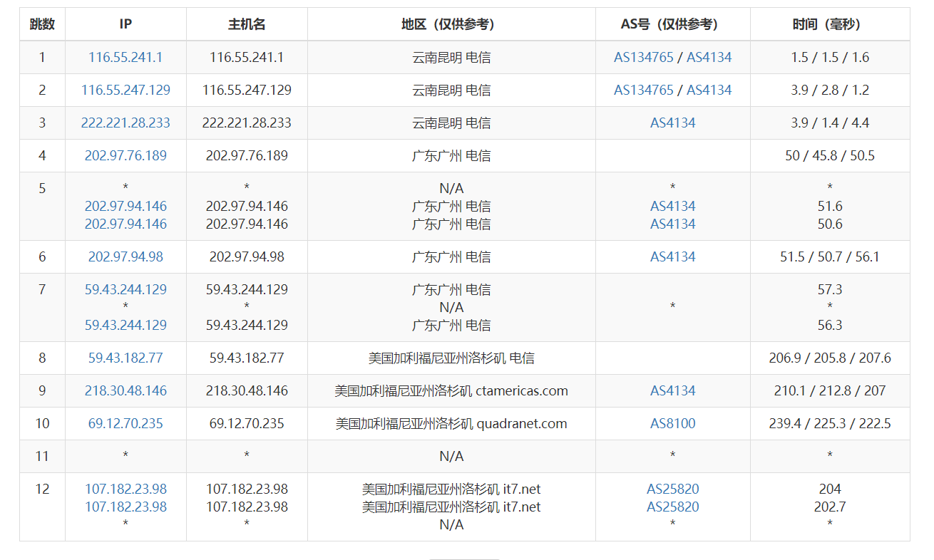The image size is (934, 560).
Task: Select hostname cell 222.221.28.233
Action: pyautogui.click(x=247, y=123)
